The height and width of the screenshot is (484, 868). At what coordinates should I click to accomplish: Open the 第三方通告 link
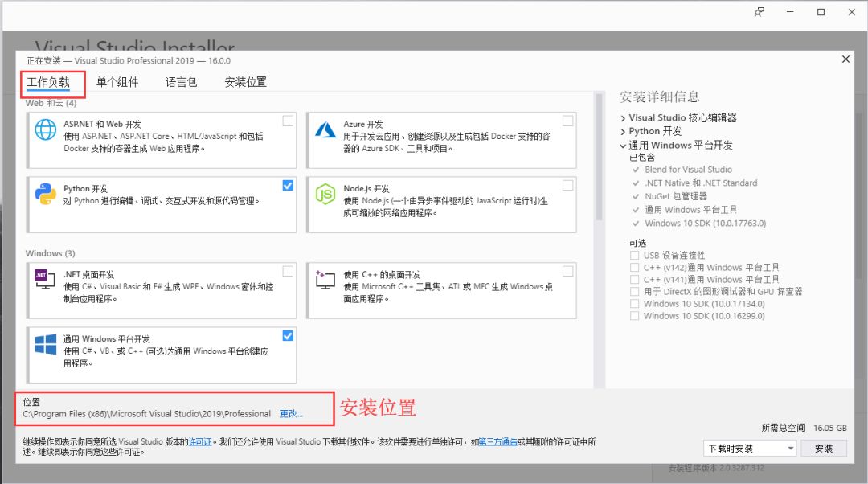tap(497, 442)
